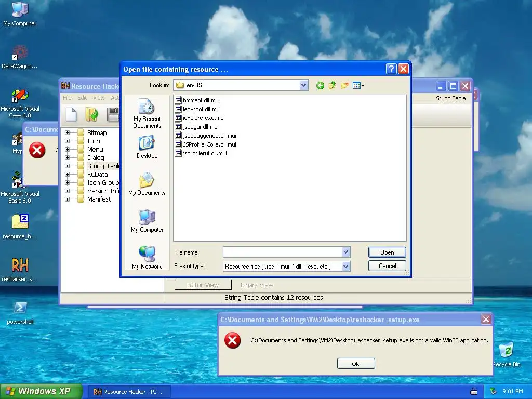Screen dimensions: 532x399
Task: Open the Microsoft Visual C++ 6.0 shortcut
Action: pyautogui.click(x=20, y=103)
